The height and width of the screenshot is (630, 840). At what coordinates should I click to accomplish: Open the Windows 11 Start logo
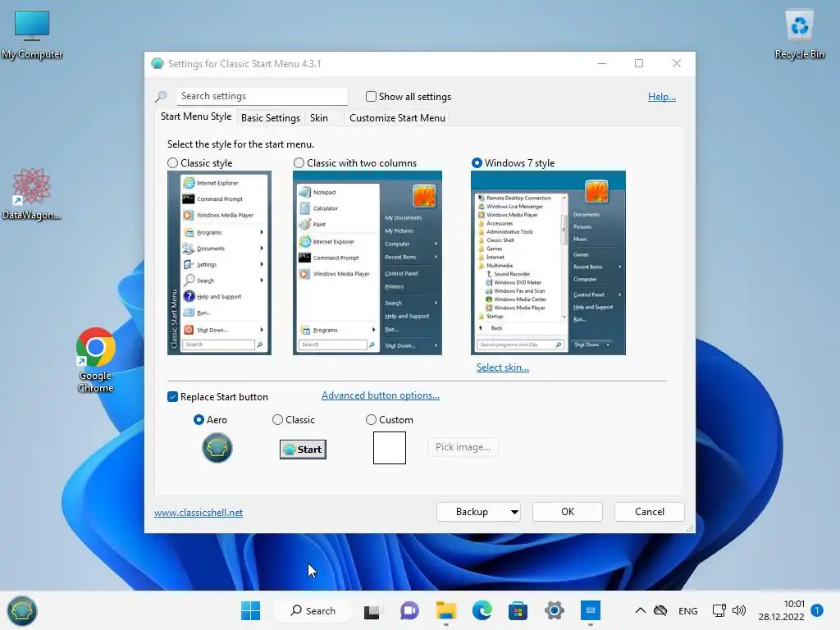(x=250, y=610)
